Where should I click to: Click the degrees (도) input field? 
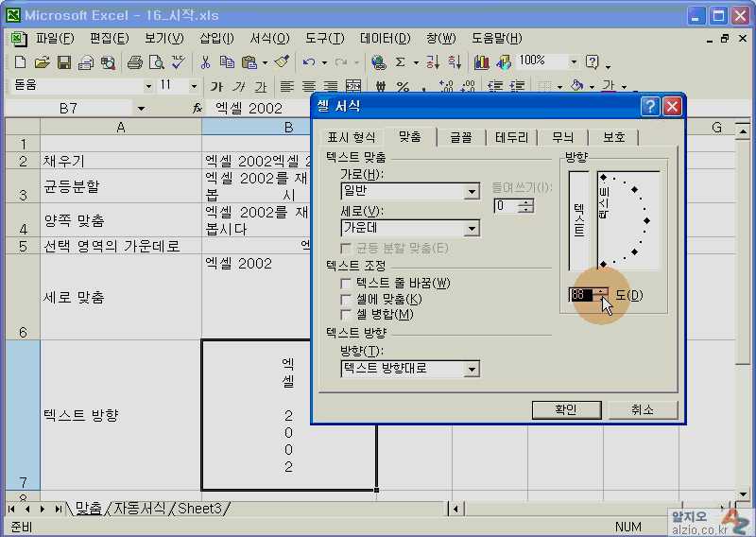point(581,294)
